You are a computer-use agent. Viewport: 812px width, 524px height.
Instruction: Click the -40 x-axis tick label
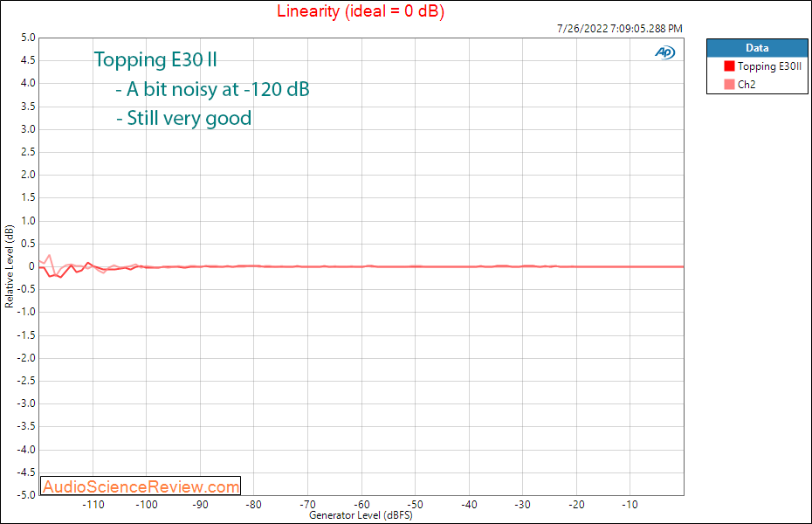pyautogui.click(x=469, y=504)
